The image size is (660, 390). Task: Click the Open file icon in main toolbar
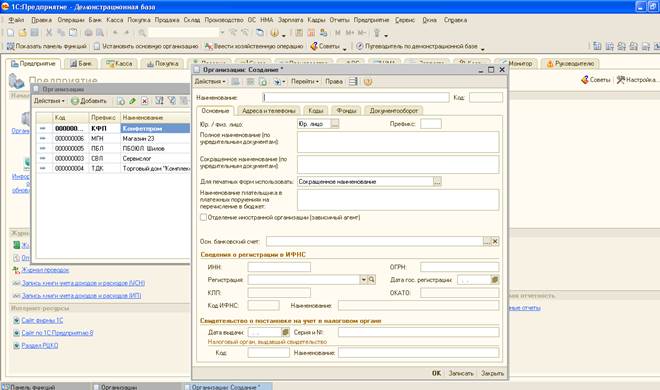pyautogui.click(x=23, y=33)
